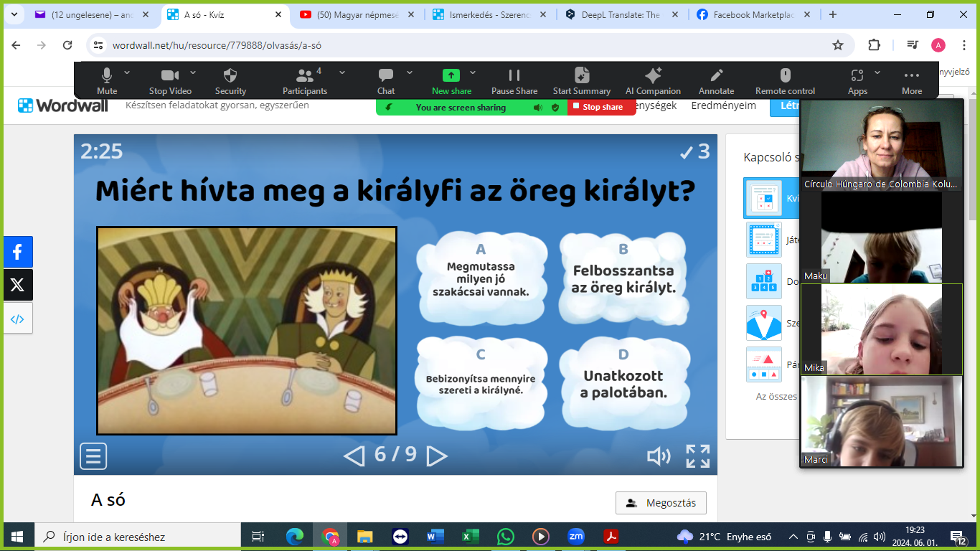Toggle fullscreen on the Wordwall quiz
The image size is (980, 551).
pos(697,456)
